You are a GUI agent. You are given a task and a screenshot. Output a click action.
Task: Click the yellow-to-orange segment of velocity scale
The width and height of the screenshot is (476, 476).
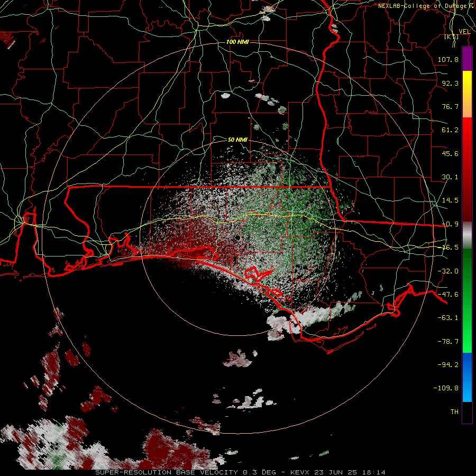pos(467,94)
